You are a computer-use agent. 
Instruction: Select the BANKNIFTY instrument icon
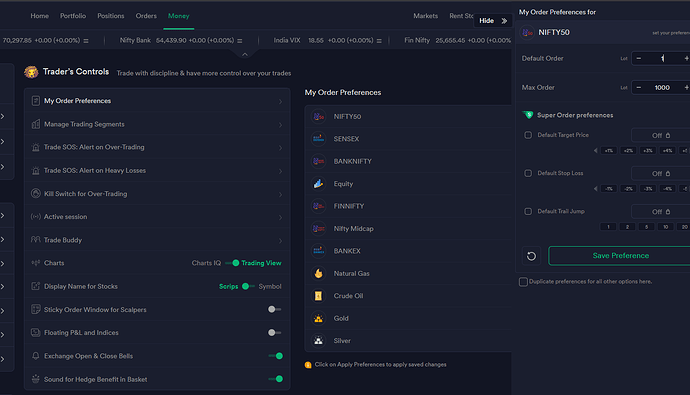pyautogui.click(x=318, y=161)
